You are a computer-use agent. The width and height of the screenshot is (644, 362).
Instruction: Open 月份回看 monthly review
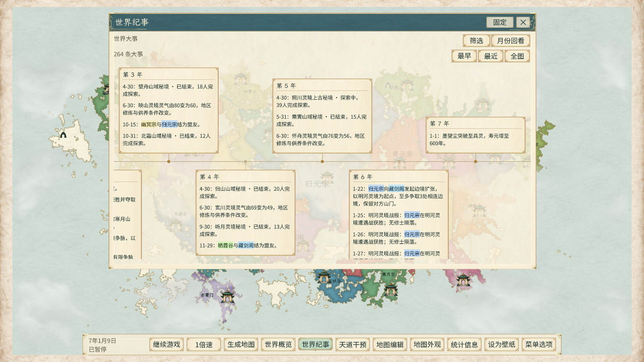point(511,41)
